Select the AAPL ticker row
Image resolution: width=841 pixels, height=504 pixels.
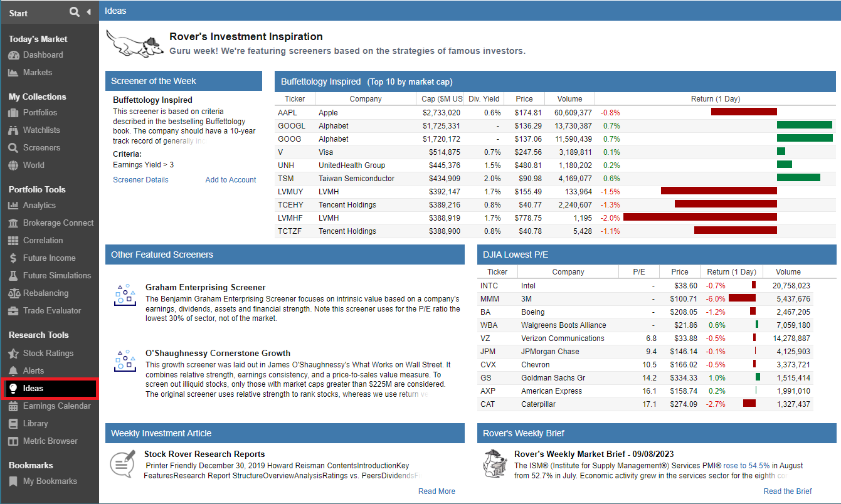pos(555,113)
